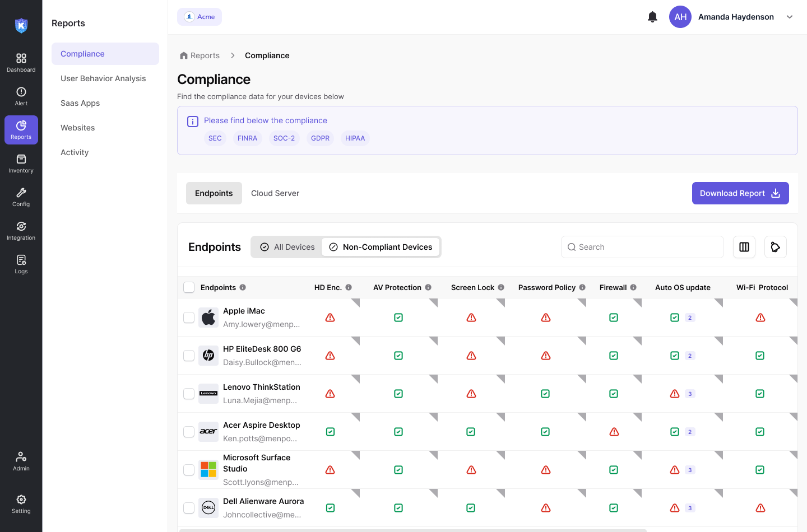Screen dimensions: 807x532
Task: Check the Acer Aspire Desktop row
Action: pyautogui.click(x=189, y=432)
